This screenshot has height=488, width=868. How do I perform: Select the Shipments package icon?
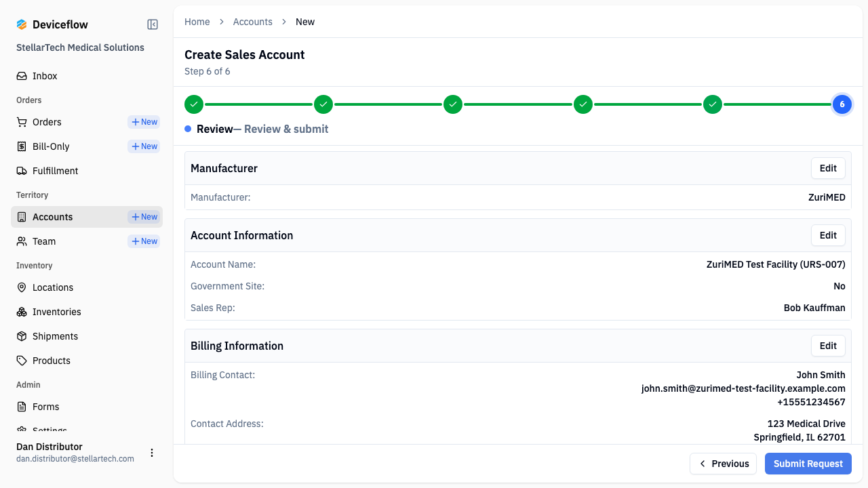22,336
